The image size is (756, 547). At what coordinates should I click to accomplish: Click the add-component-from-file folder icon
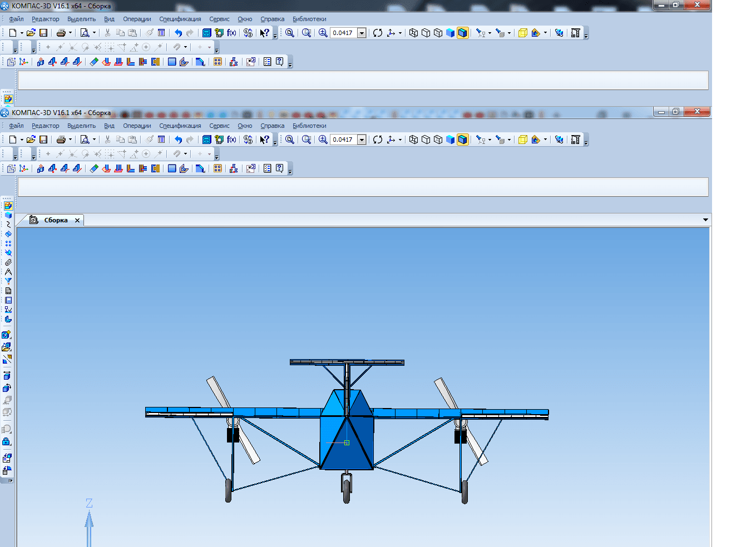[x=7, y=347]
